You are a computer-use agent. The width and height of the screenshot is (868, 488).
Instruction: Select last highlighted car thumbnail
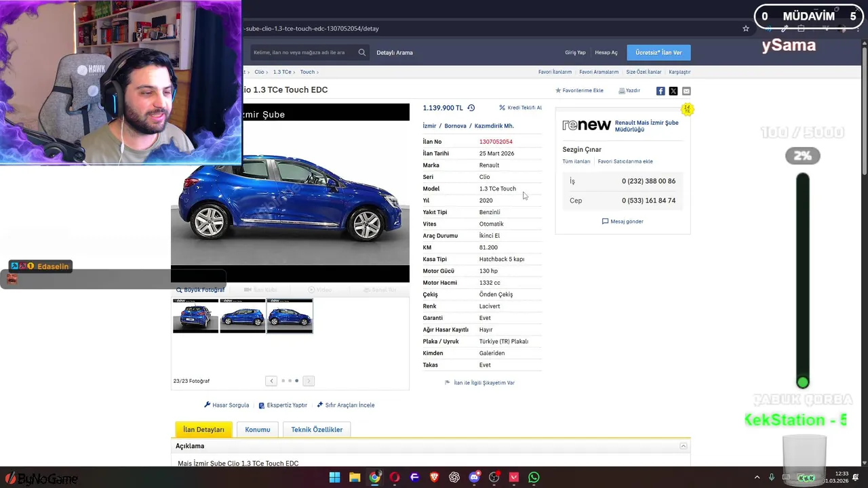tap(290, 316)
